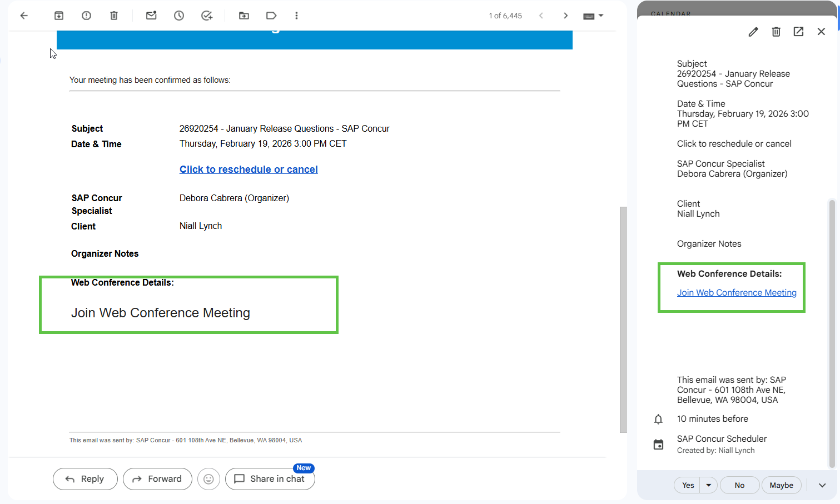Reply to this email
Screen dimensions: 840x504
coord(85,479)
